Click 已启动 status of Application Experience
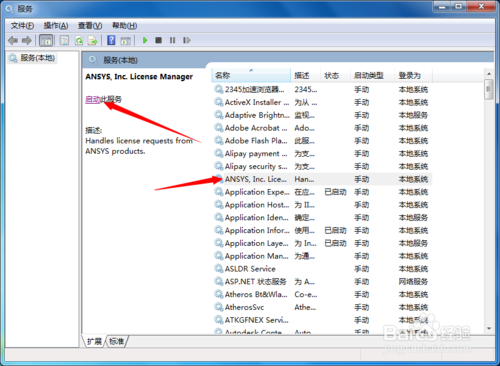Image resolution: width=500 pixels, height=366 pixels. click(335, 192)
